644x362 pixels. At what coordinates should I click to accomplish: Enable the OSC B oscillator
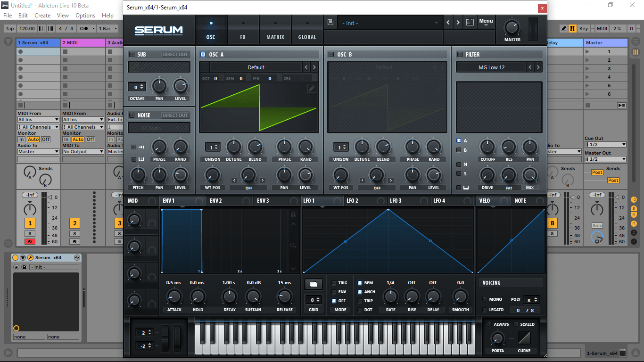point(331,55)
